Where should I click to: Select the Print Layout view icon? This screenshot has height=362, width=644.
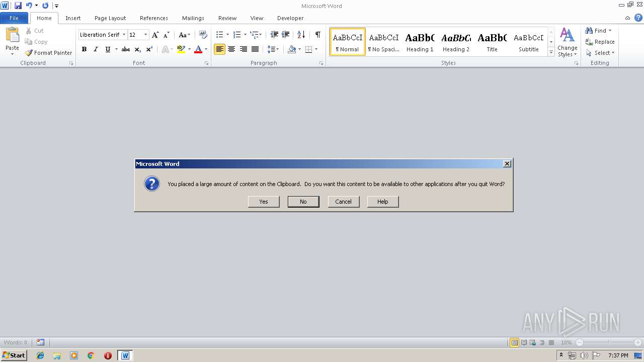coord(514,342)
